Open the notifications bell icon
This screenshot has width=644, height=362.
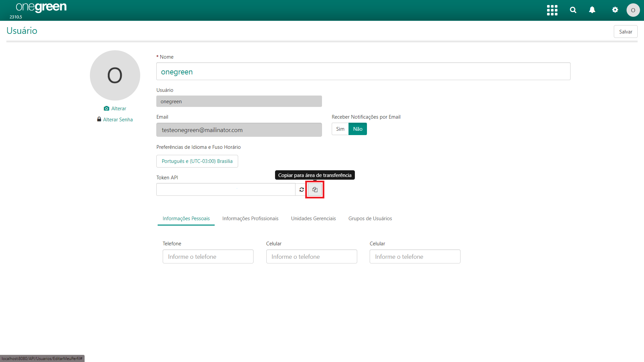pos(592,10)
